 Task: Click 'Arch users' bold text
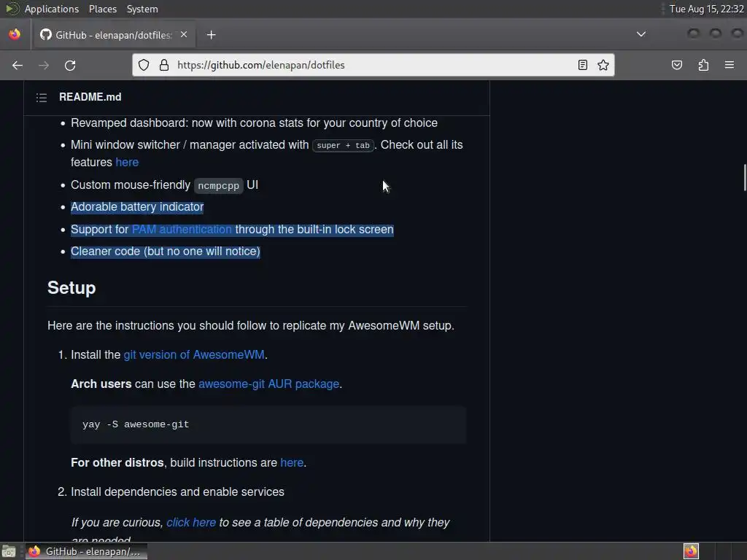pos(101,384)
